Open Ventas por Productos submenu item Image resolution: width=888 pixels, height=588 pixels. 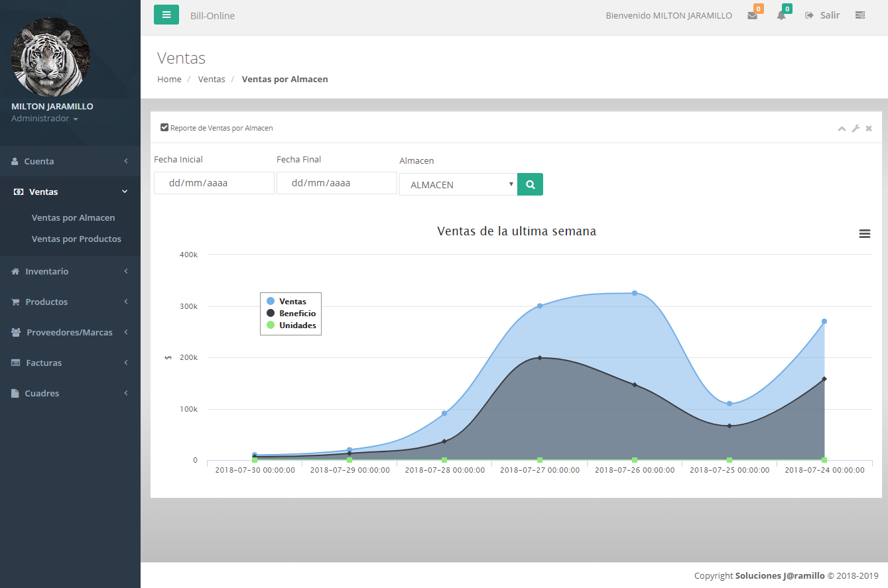(x=76, y=239)
